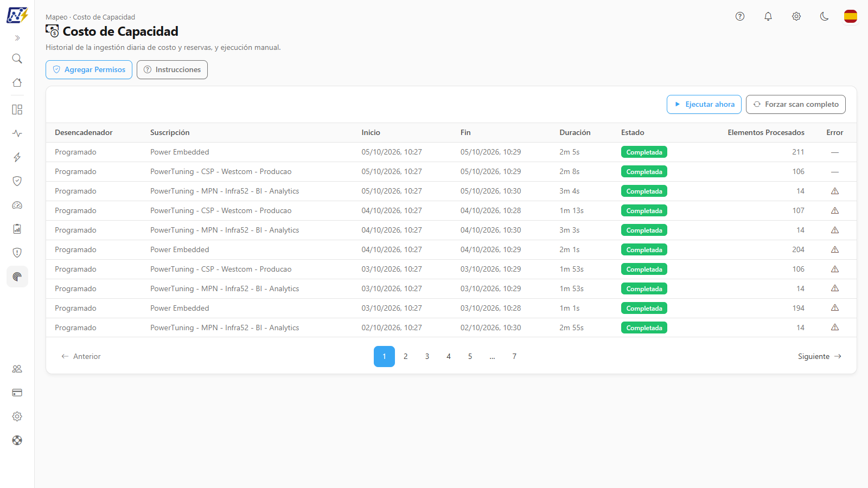Go to the home icon in the sidebar
Screen dimensions: 868x488
tap(17, 82)
